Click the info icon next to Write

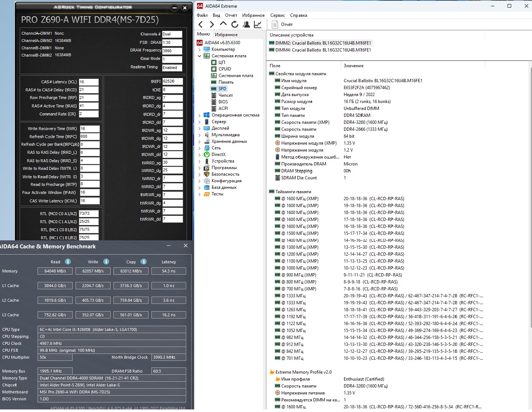click(x=106, y=262)
